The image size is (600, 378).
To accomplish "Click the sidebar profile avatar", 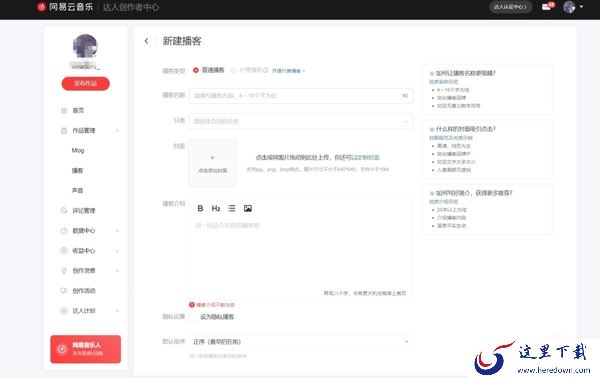I will [x=85, y=46].
